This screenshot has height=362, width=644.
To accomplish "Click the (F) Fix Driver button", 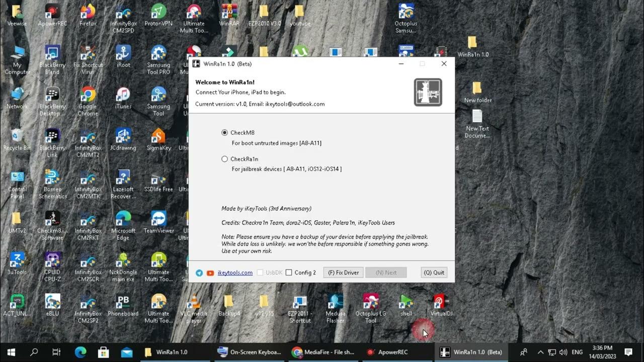I will pos(343,273).
